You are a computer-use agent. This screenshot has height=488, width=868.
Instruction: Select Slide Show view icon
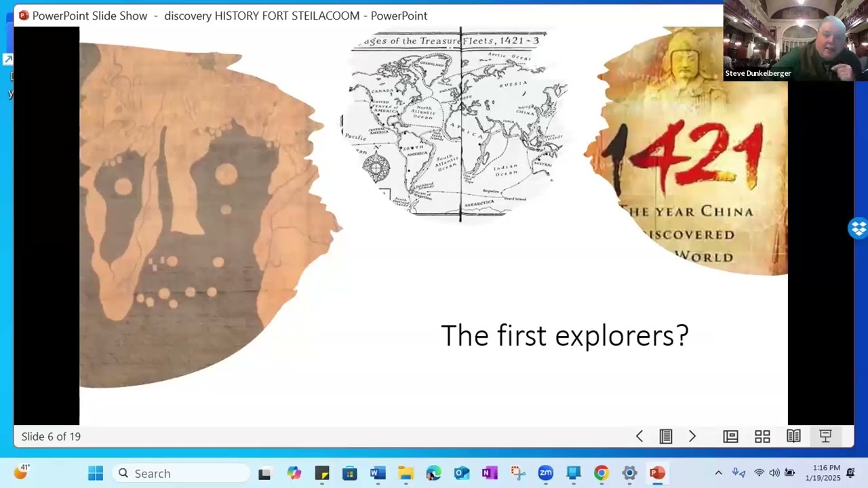[x=825, y=436]
